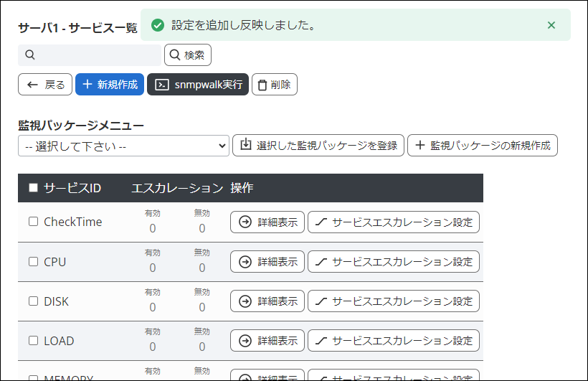Click the エスカレーション column header
This screenshot has width=588, height=381.
pos(177,188)
